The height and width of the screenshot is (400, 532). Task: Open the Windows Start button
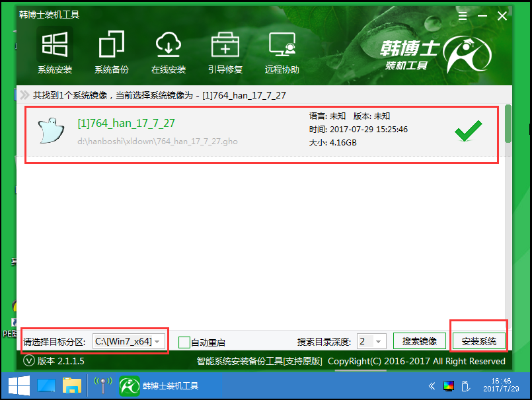(19, 385)
